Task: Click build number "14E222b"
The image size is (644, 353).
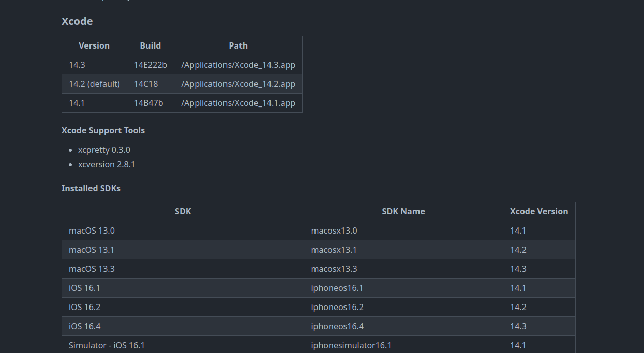Action: click(x=151, y=65)
